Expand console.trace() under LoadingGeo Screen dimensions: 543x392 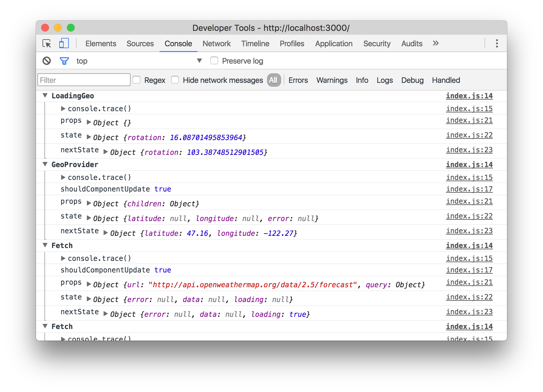[63, 109]
